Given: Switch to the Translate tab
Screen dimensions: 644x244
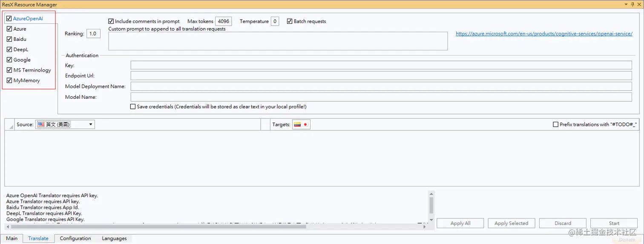Looking at the screenshot, I should [x=38, y=238].
